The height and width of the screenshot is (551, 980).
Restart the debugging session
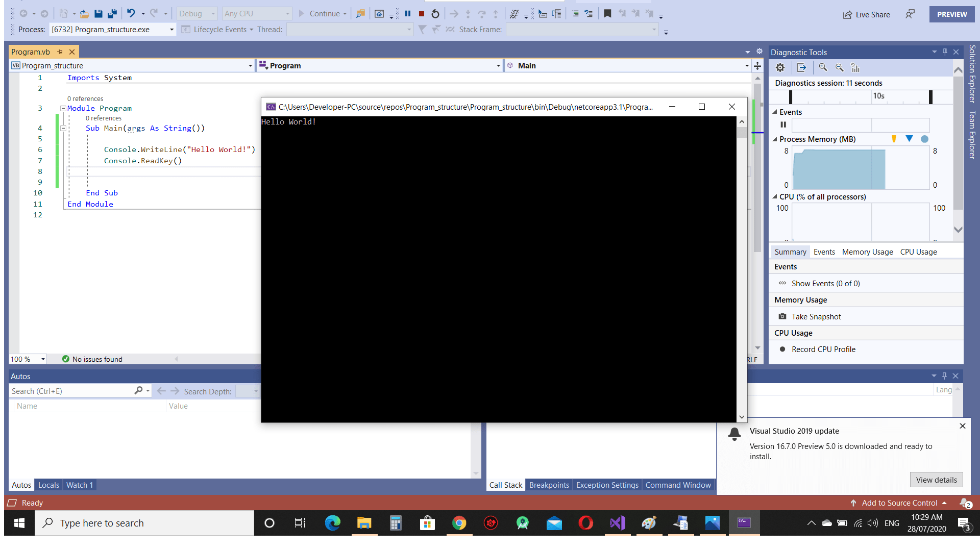435,14
